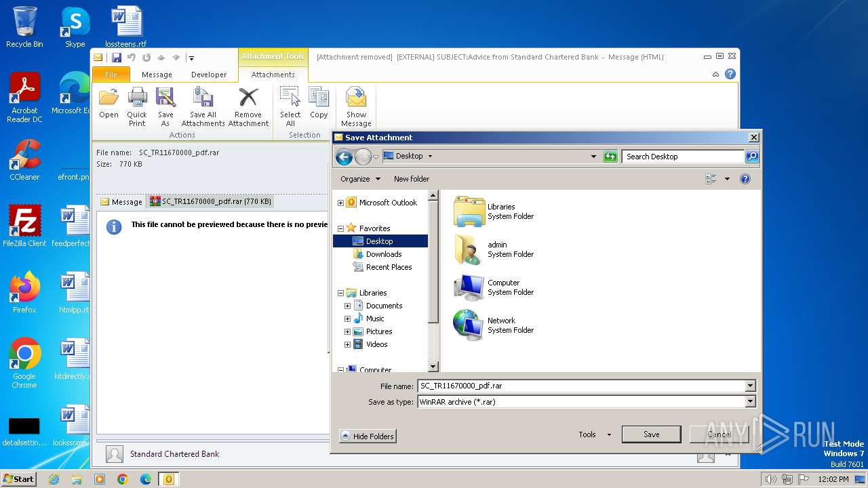Viewport: 868px width, 488px height.
Task: Open Firefox desktop shortcut
Action: (24, 292)
